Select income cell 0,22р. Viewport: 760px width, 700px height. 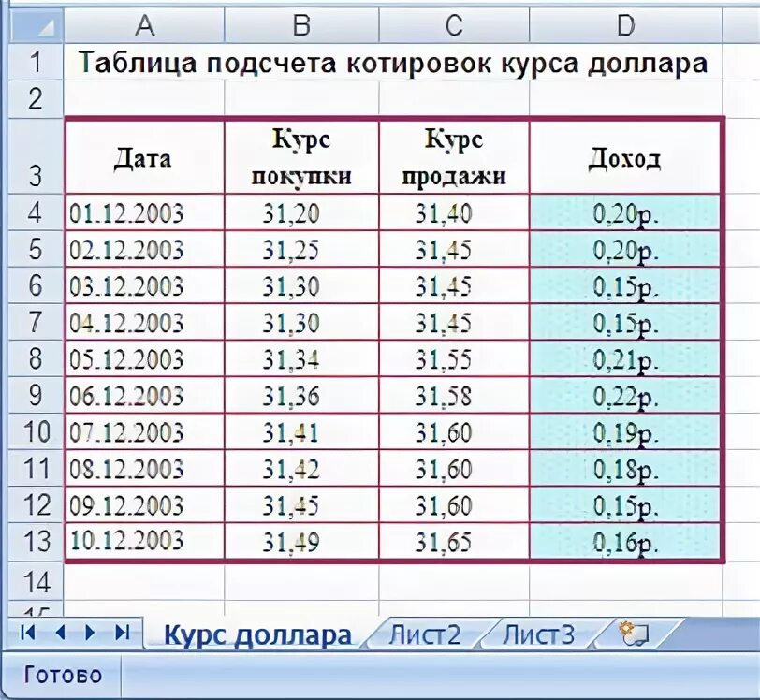point(626,395)
